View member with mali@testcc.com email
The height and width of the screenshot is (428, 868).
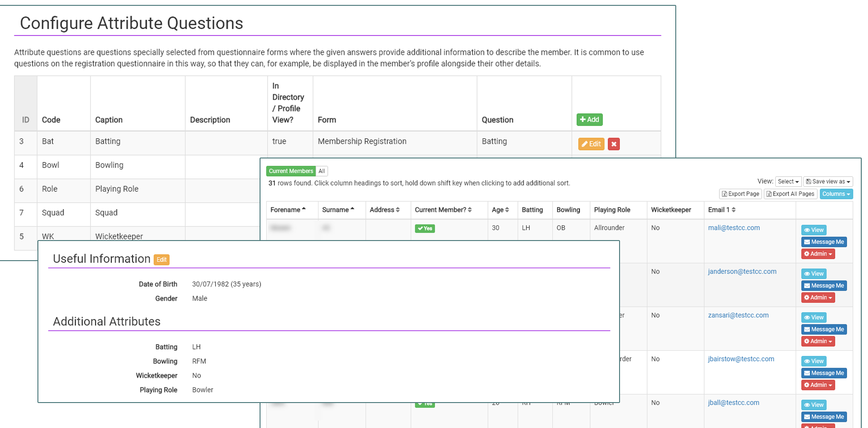coord(814,230)
